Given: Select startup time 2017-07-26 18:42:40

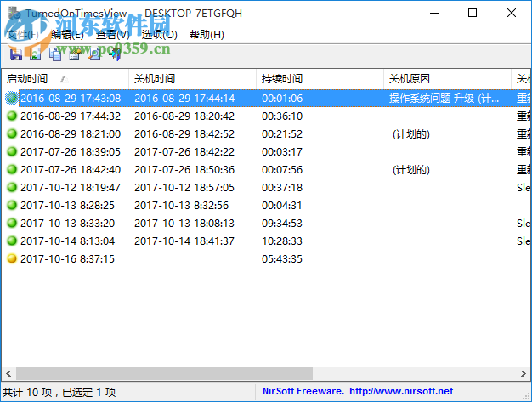Looking at the screenshot, I should point(71,169).
